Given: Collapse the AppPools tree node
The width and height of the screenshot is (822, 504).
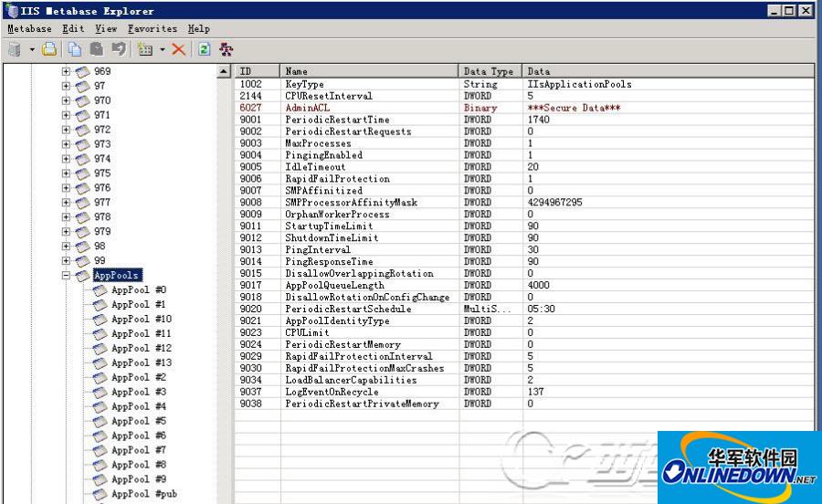Looking at the screenshot, I should click(66, 275).
